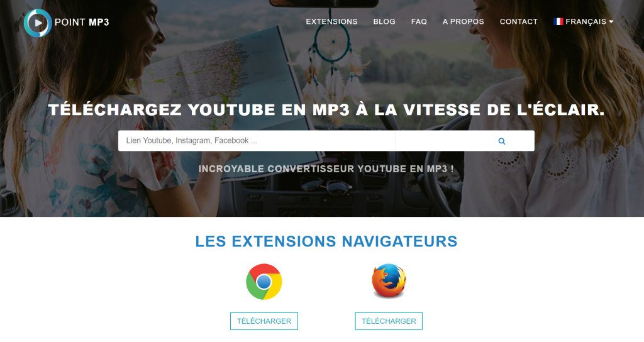Focus the Lien Youtube, Instagram, Facebook field
Image resolution: width=644 pixels, height=342 pixels.
point(257,141)
